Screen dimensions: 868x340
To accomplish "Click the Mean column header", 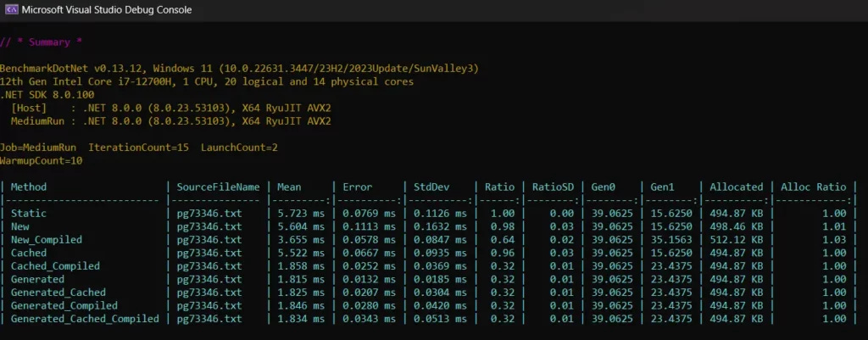I will click(289, 187).
